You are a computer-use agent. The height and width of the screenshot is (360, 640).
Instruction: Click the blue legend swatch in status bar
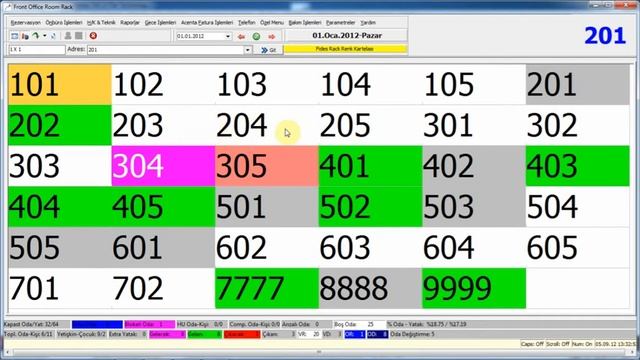click(x=97, y=324)
